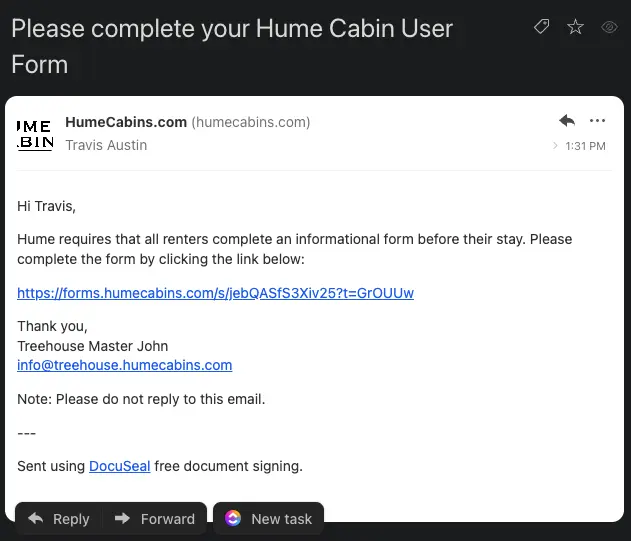Click the "---" signature separator line
Viewport: 631px width, 541px height.
[27, 432]
